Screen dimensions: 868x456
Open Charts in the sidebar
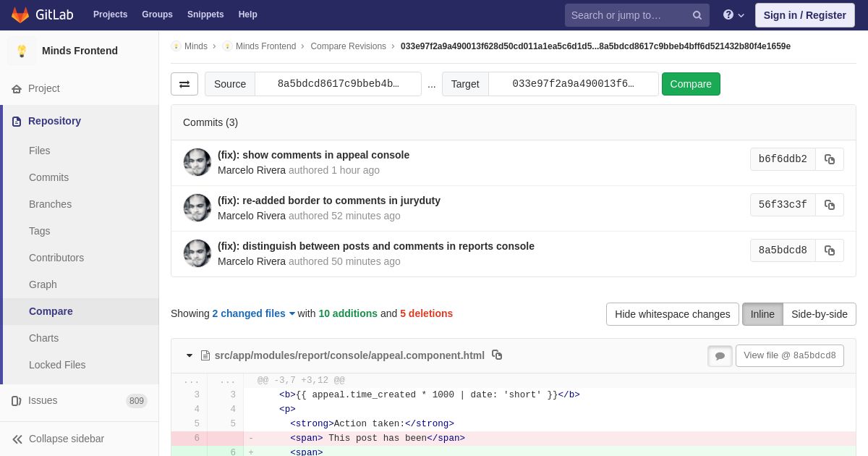[x=43, y=338]
